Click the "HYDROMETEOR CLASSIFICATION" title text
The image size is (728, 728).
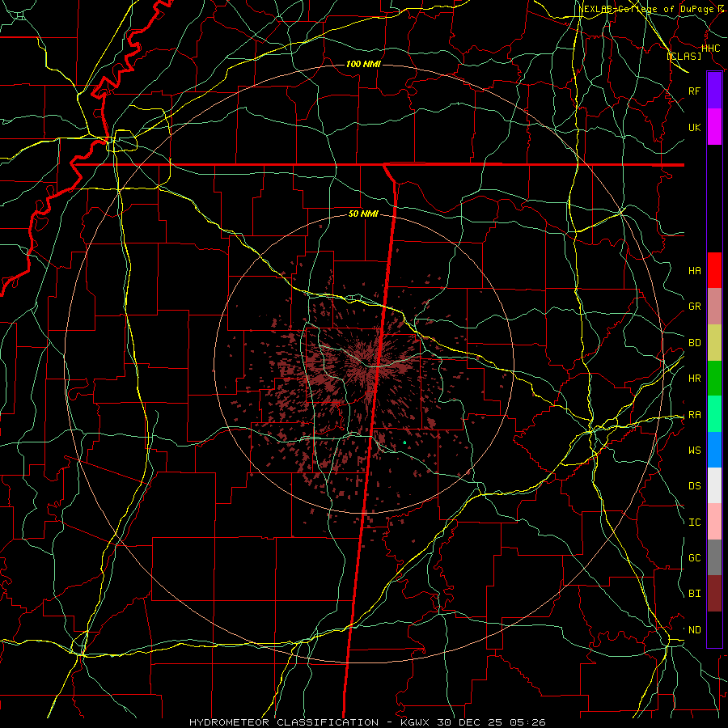[284, 722]
